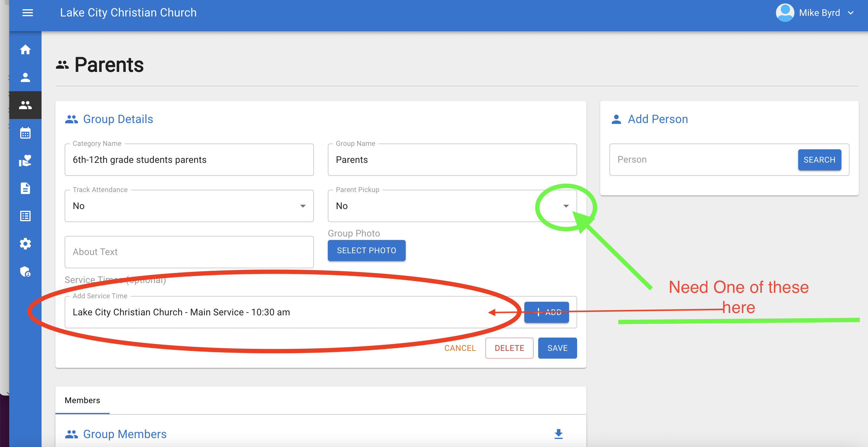Select the People icon in the sidebar
The image size is (868, 447).
coord(25,77)
